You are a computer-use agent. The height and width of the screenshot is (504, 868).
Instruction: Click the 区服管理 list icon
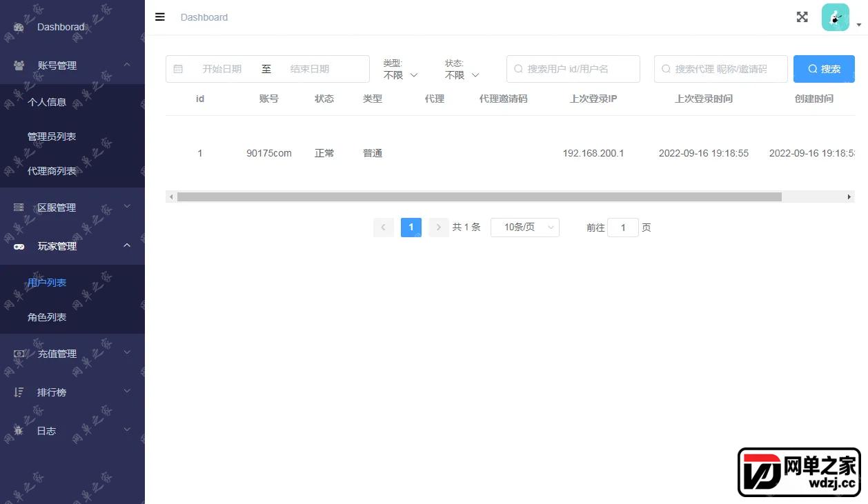[x=19, y=208]
